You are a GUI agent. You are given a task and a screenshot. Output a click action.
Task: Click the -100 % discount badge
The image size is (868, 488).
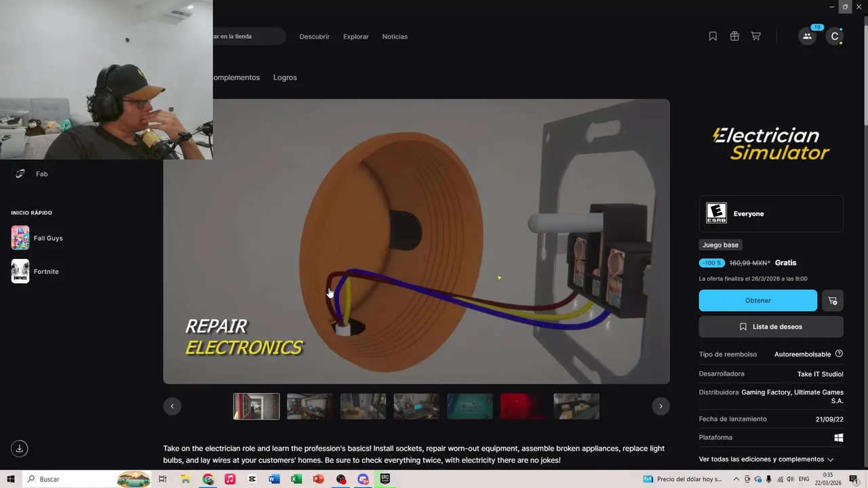coord(712,263)
